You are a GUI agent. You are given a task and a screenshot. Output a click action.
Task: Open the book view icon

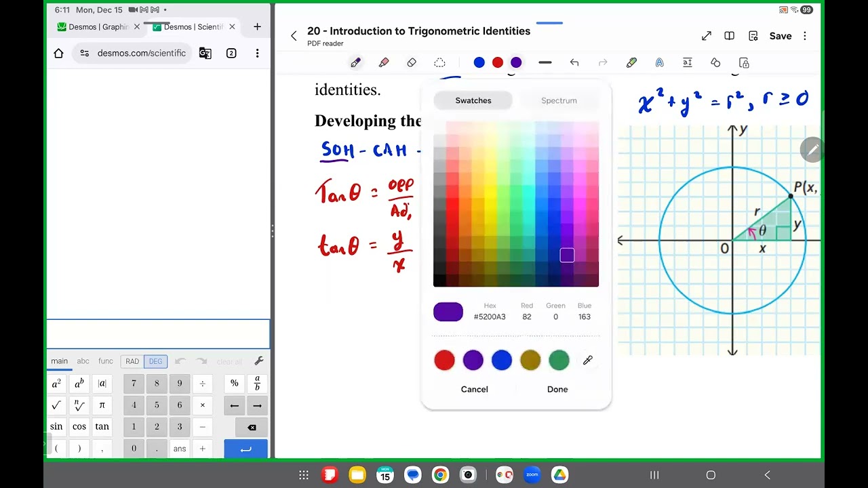(x=730, y=36)
